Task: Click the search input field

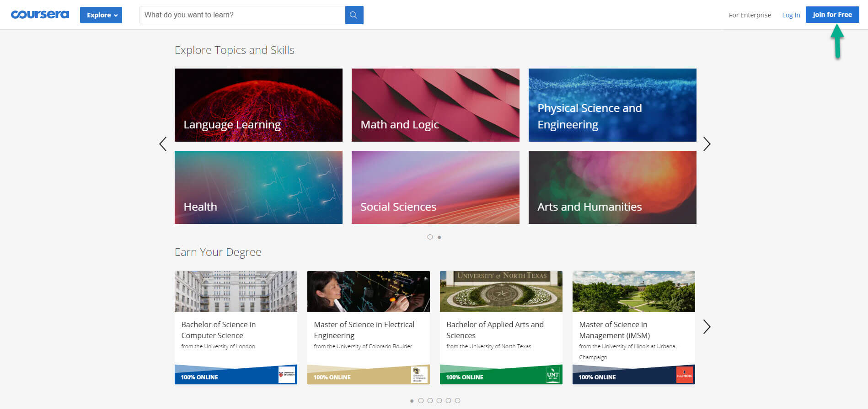Action: click(242, 15)
